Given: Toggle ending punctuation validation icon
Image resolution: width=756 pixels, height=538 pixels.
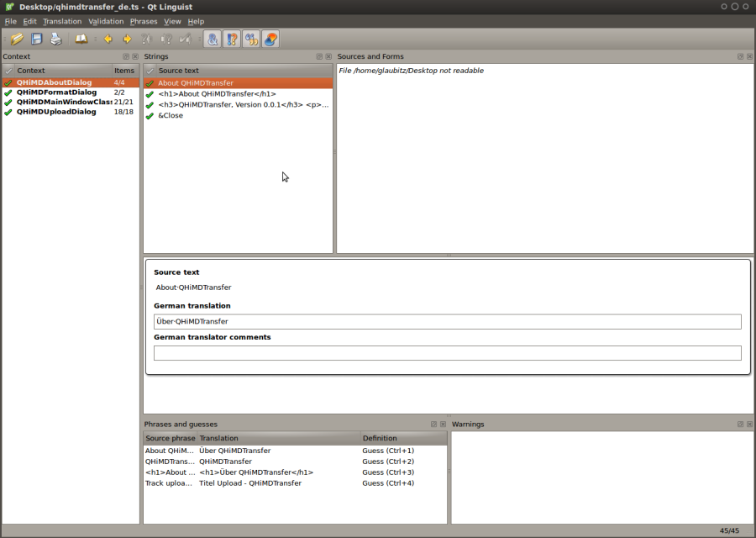Looking at the screenshot, I should click(x=232, y=39).
